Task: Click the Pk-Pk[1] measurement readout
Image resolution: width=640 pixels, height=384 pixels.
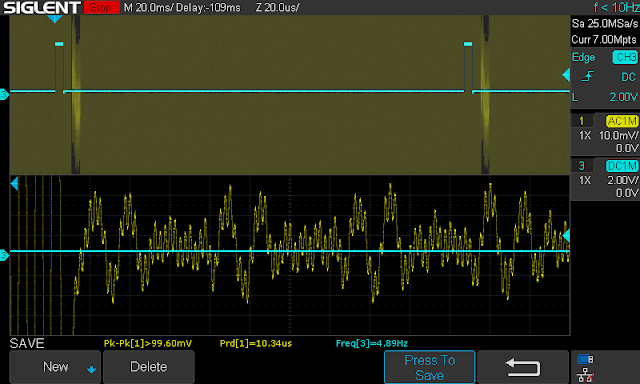Action: (148, 344)
